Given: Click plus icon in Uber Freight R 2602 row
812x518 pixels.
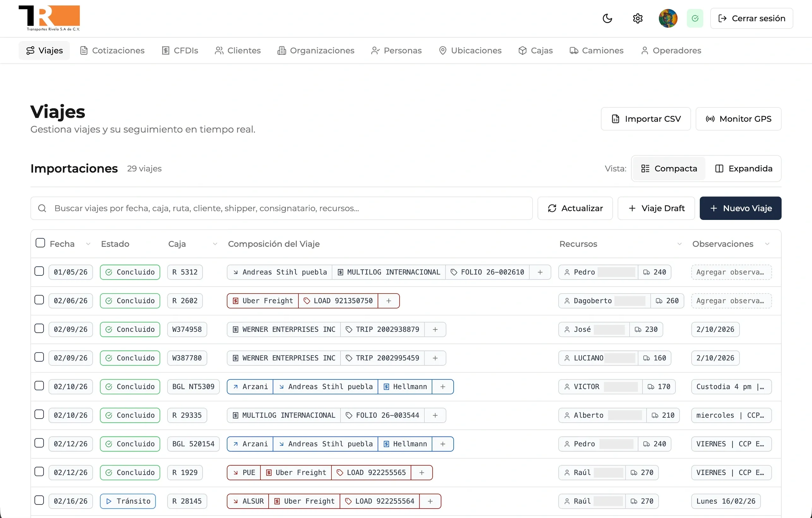Looking at the screenshot, I should tap(389, 301).
